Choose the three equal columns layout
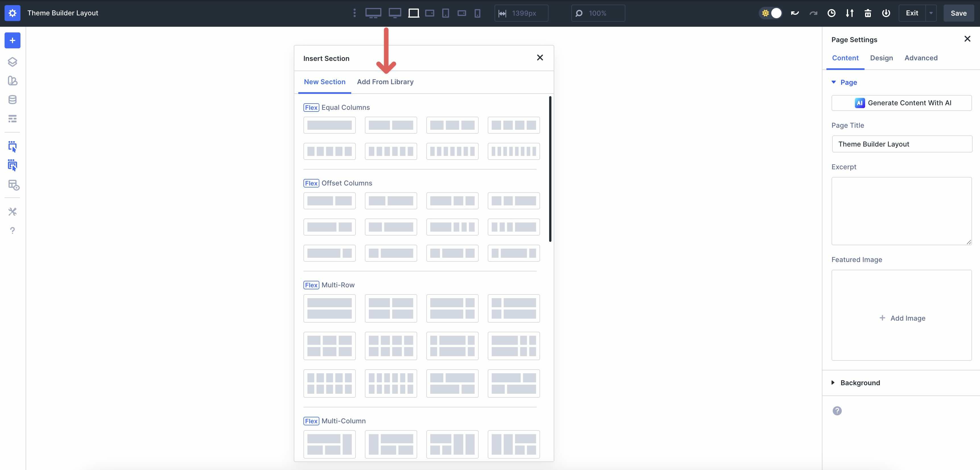This screenshot has width=980, height=470. 452,125
